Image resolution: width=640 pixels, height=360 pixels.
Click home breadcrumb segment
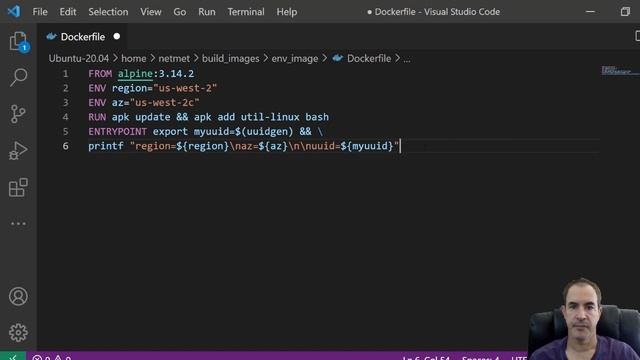click(x=133, y=58)
